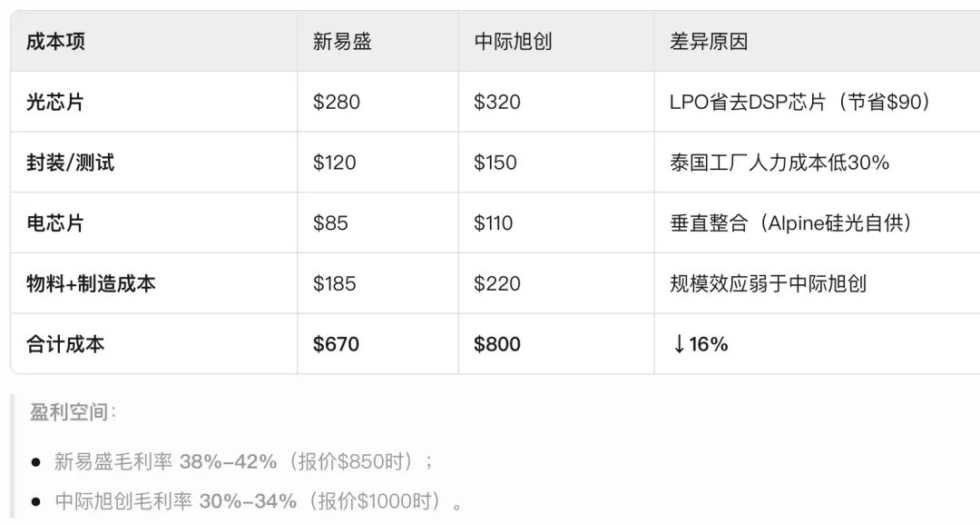Select the 物料+制造成本 row label
Image resolution: width=980 pixels, height=524 pixels.
[x=91, y=283]
